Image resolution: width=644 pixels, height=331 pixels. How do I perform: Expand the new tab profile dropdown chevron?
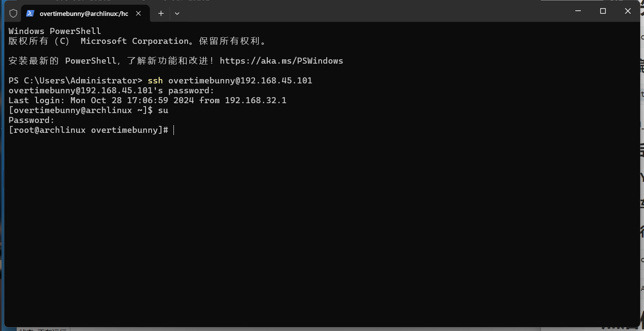[x=177, y=13]
